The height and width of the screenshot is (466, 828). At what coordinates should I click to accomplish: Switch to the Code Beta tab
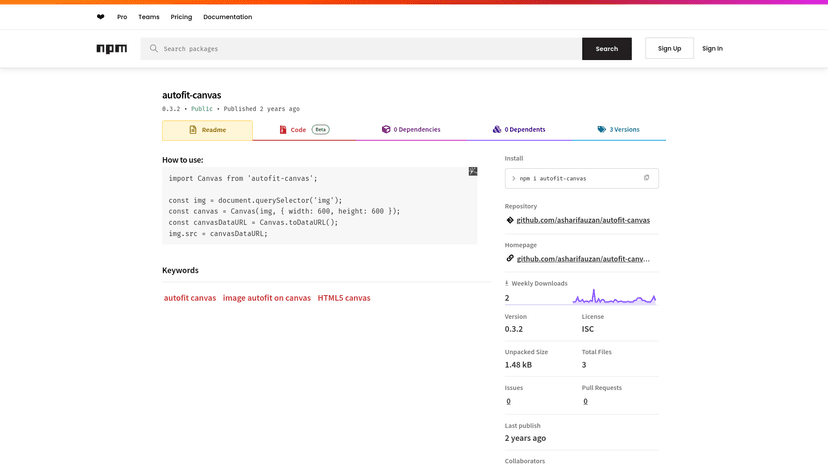coord(304,130)
